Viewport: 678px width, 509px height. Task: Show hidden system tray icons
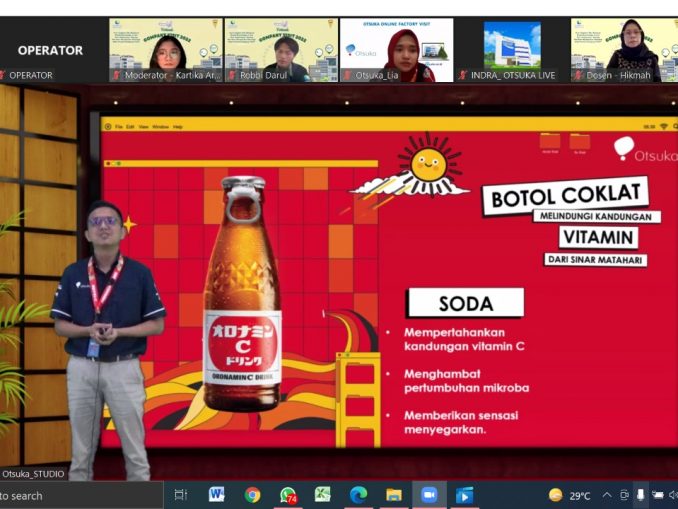[607, 495]
